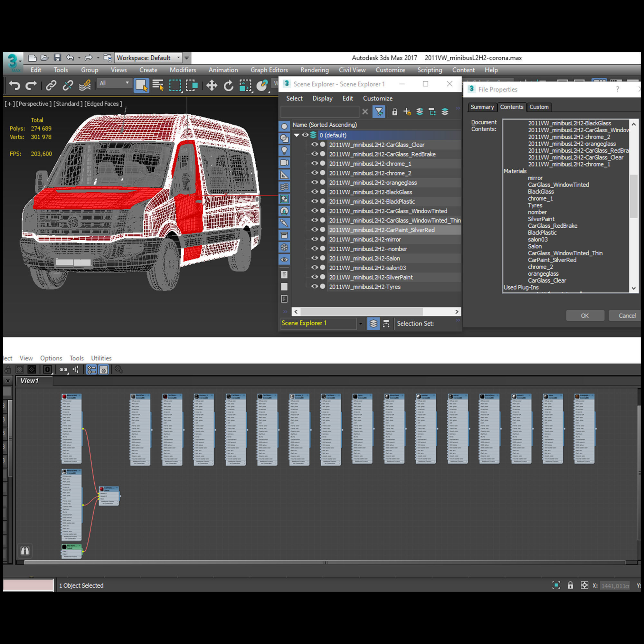Click the New Scene file icon
The image size is (644, 644).
32,58
